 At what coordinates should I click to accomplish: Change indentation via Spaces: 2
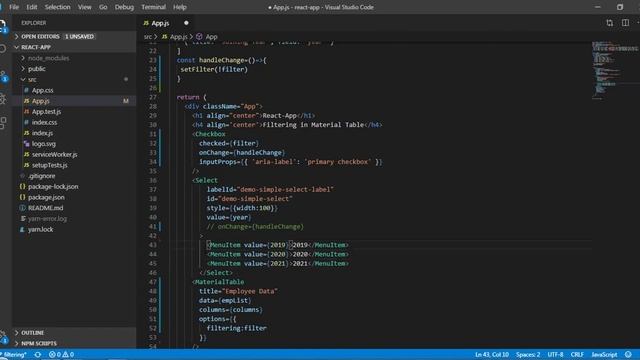[528, 354]
